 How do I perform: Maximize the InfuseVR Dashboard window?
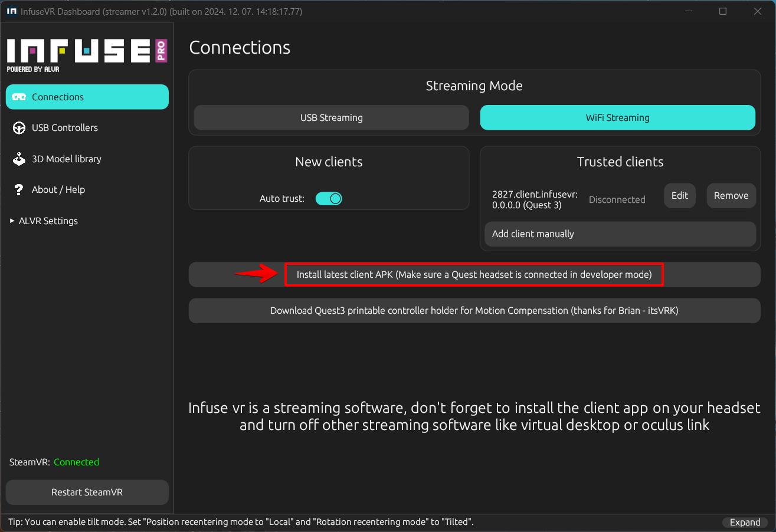(x=722, y=11)
